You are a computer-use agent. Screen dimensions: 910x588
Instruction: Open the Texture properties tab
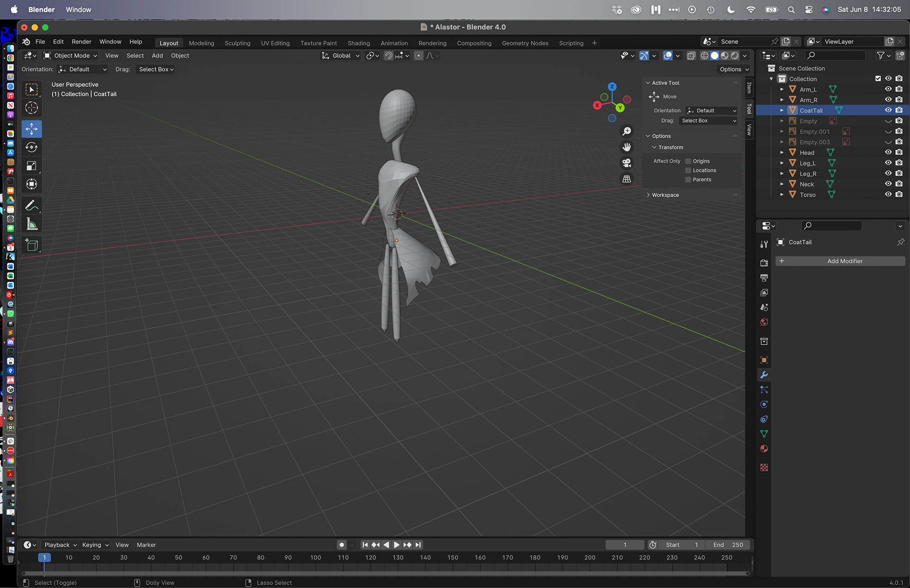(x=764, y=468)
